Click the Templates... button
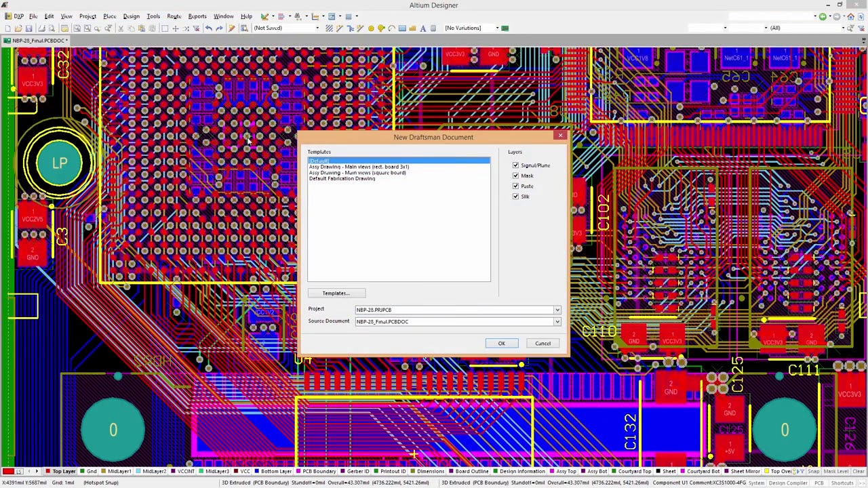 point(336,293)
